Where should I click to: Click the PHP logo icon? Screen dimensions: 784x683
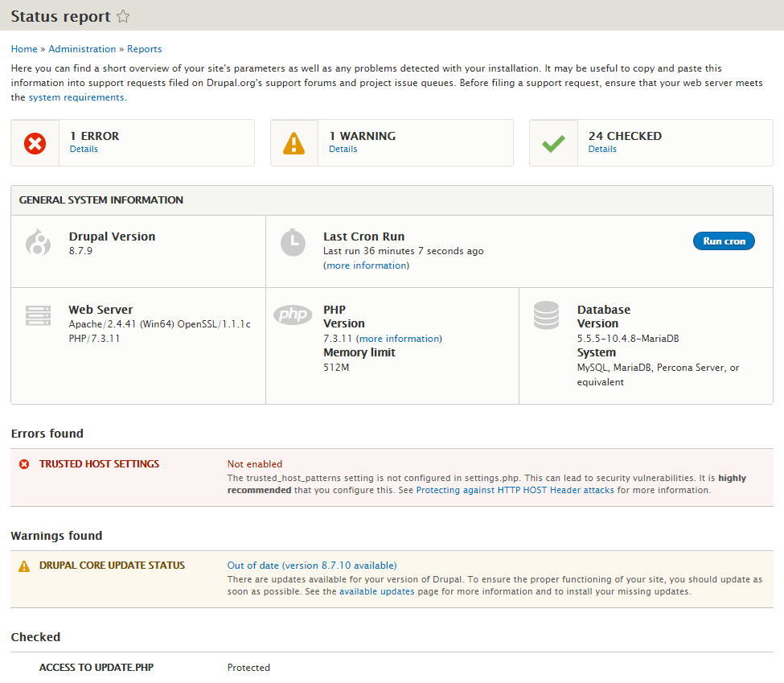(x=293, y=315)
